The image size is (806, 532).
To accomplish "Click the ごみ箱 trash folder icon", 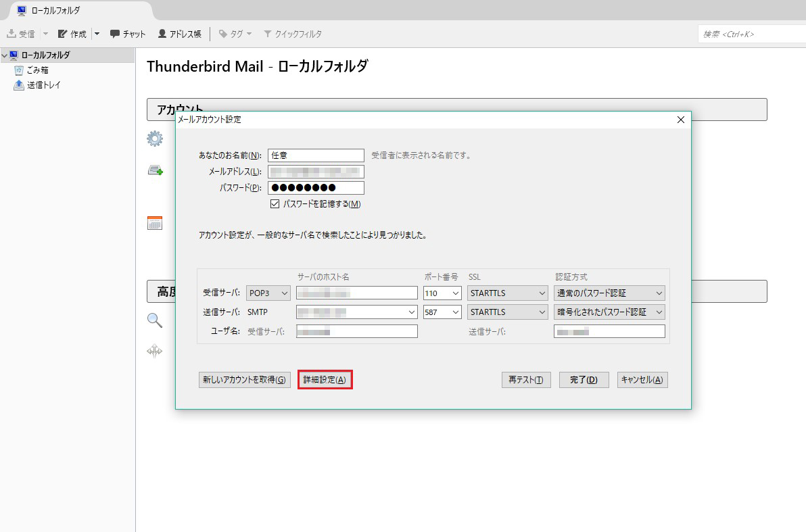I will [x=19, y=70].
